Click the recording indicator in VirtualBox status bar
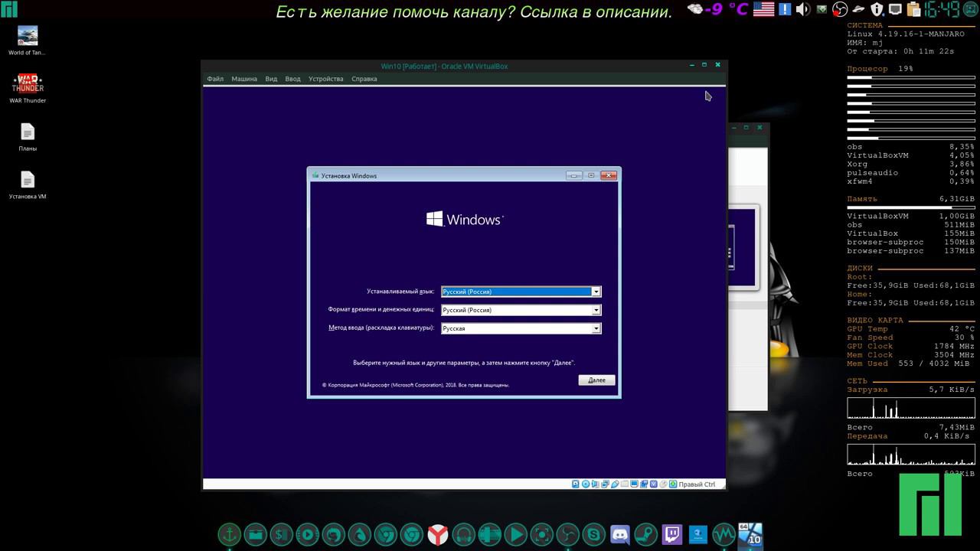This screenshot has width=980, height=551. pos(644,484)
